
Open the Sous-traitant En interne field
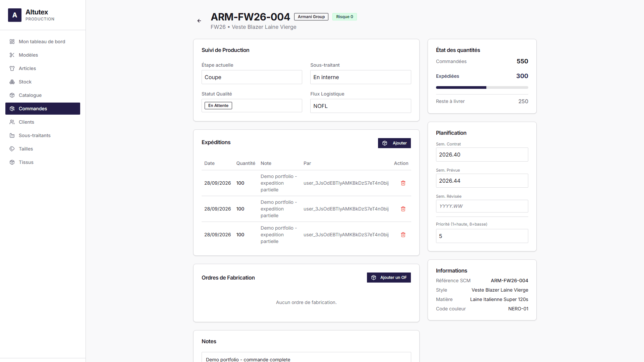pos(361,77)
